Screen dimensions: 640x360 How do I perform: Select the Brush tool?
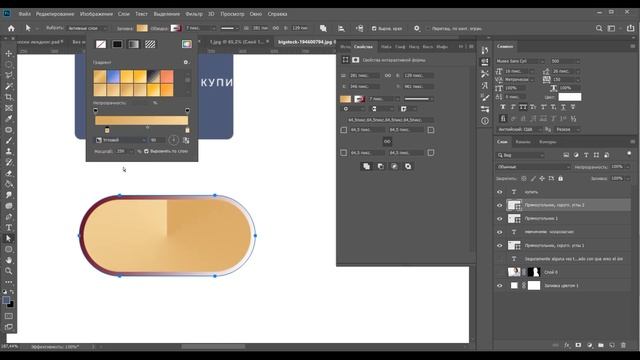click(x=9, y=140)
